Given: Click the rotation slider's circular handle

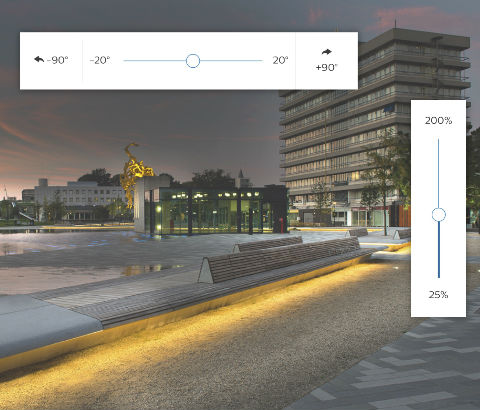Looking at the screenshot, I should [x=193, y=61].
